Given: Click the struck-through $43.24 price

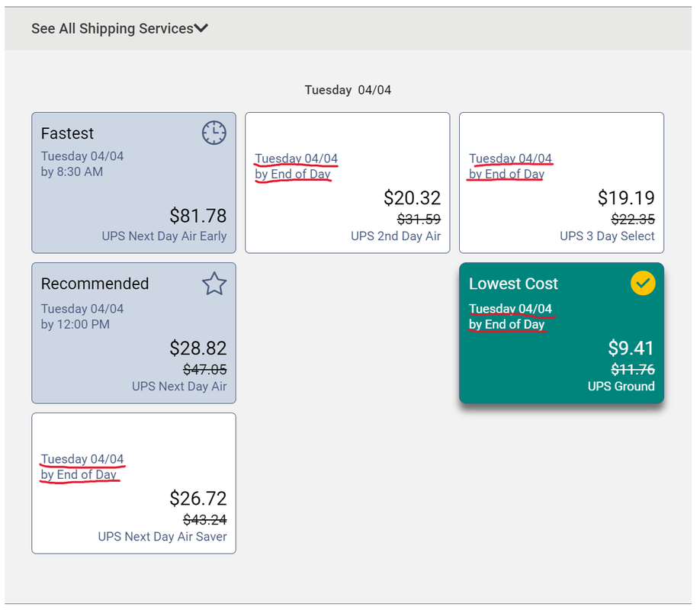Looking at the screenshot, I should [205, 520].
